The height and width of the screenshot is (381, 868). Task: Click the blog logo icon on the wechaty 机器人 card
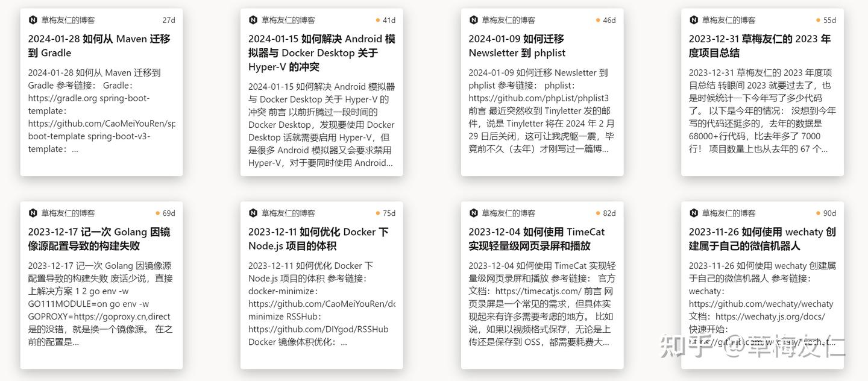694,213
